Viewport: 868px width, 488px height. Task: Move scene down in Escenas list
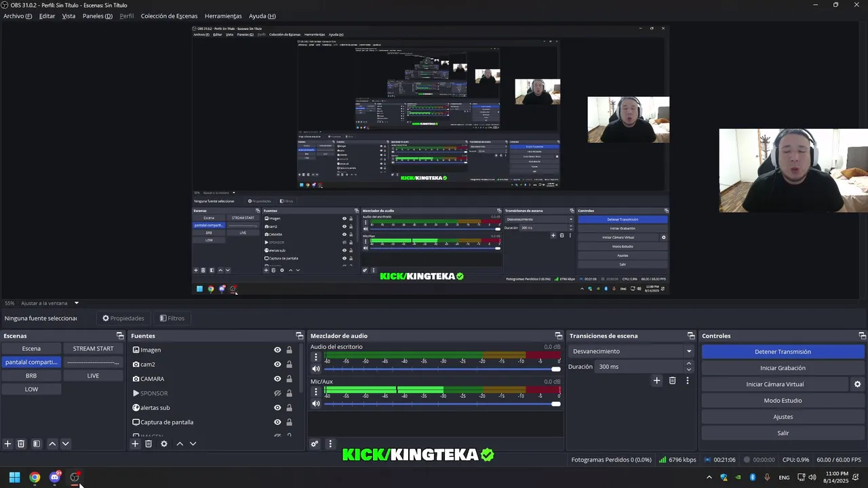coord(66,444)
